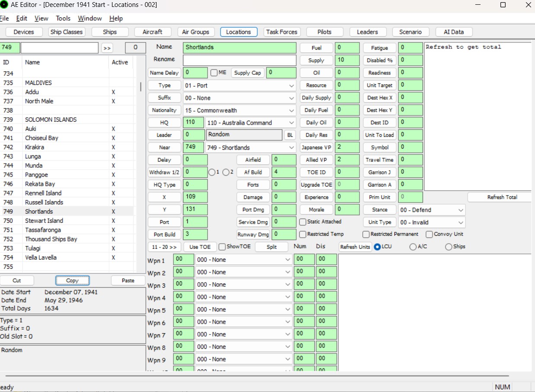Open the Tools menu

click(63, 19)
